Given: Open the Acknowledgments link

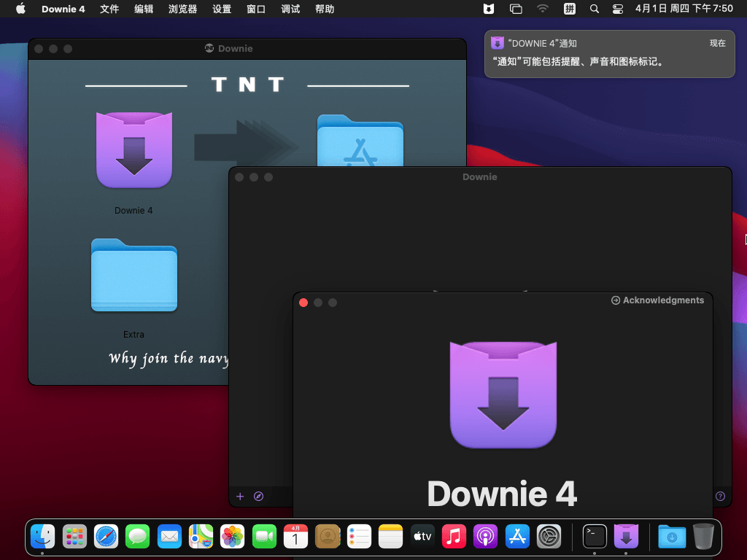Looking at the screenshot, I should pos(657,300).
